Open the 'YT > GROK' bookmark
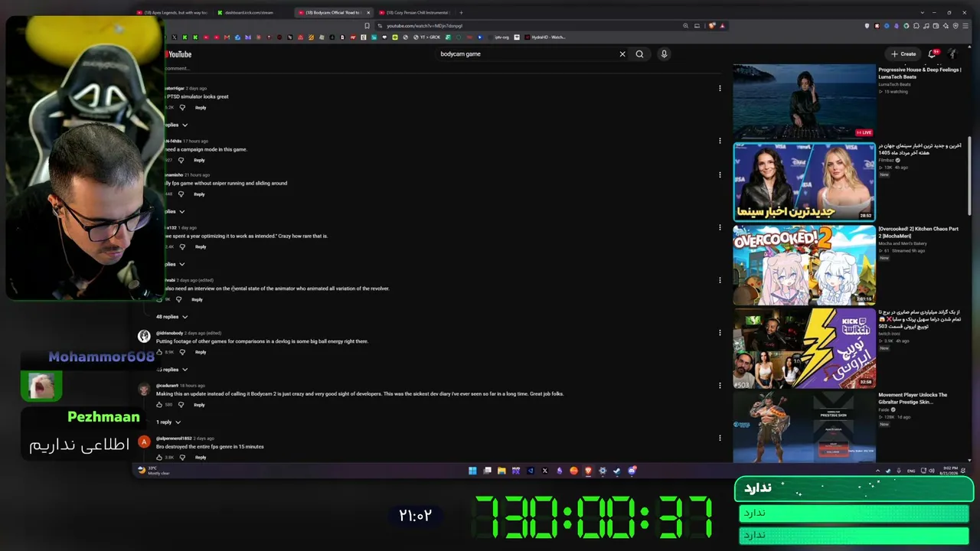 427,37
